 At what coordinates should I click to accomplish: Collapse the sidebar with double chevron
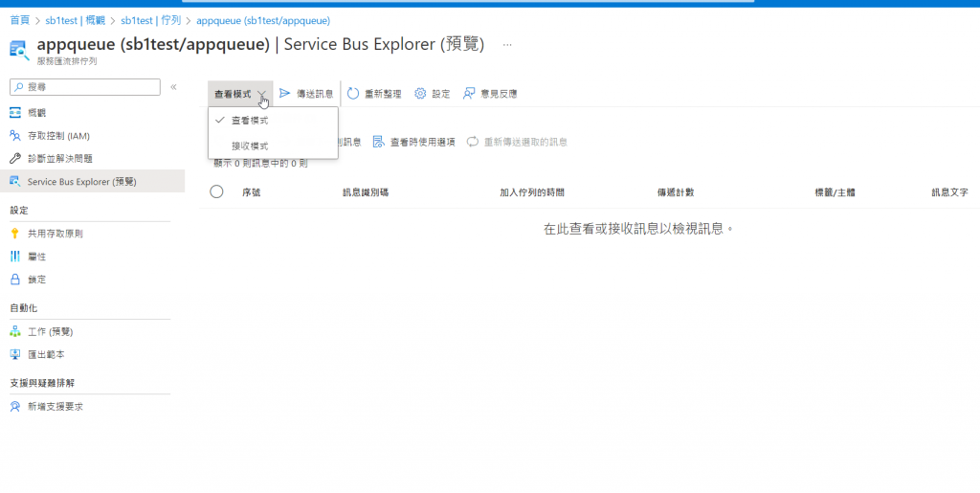174,87
